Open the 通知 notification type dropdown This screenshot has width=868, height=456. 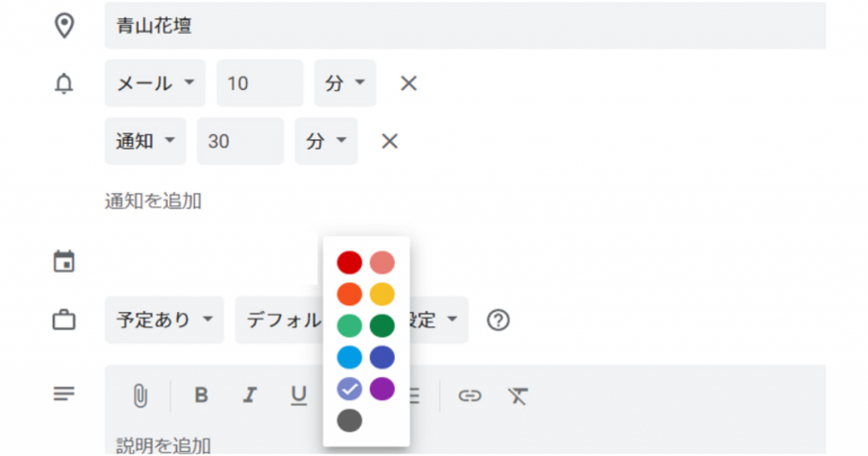coord(145,141)
